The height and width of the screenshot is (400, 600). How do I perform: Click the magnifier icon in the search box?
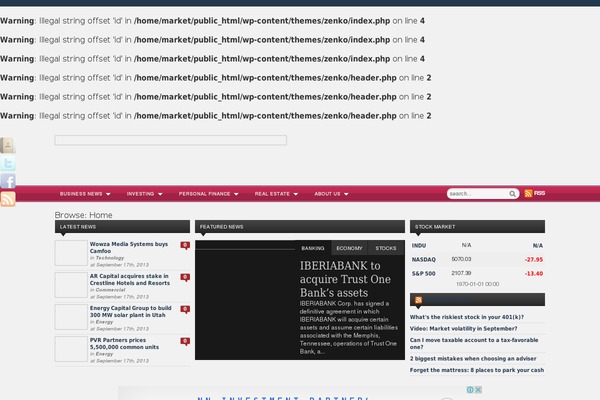pos(512,194)
